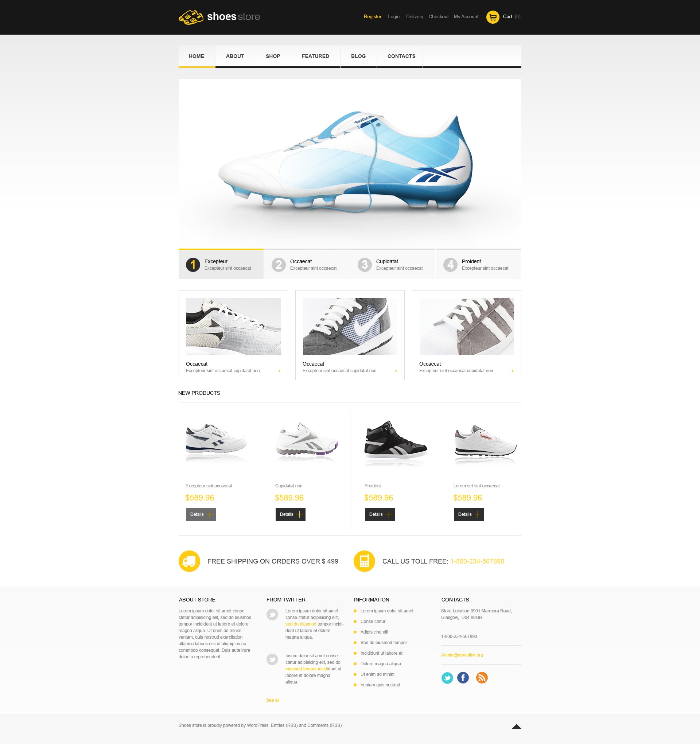Click the shoes store logo
700x744 pixels.
[219, 17]
